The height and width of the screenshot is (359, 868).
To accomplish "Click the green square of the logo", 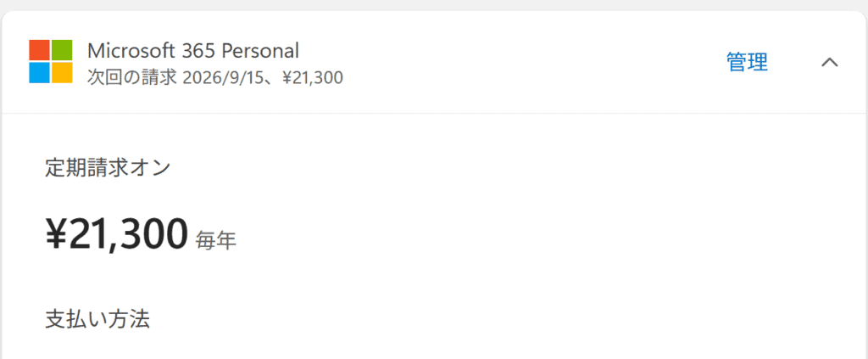I will pyautogui.click(x=62, y=50).
